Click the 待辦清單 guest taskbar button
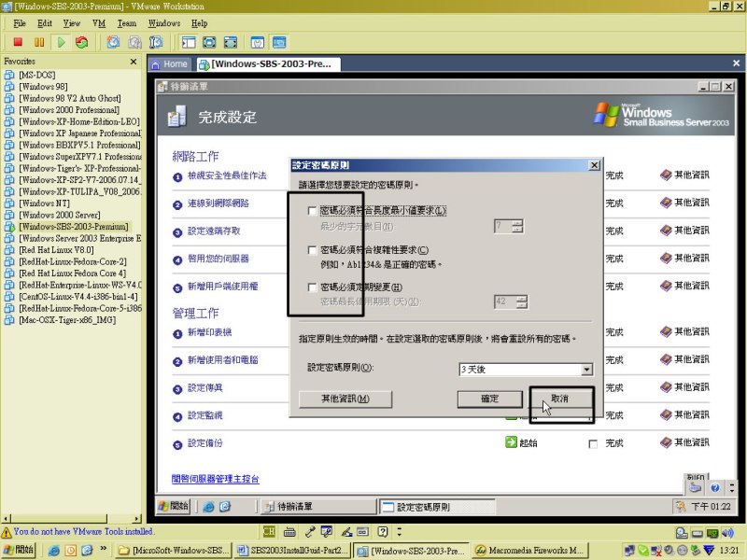Viewport: 747px width, 560px height. (x=319, y=507)
